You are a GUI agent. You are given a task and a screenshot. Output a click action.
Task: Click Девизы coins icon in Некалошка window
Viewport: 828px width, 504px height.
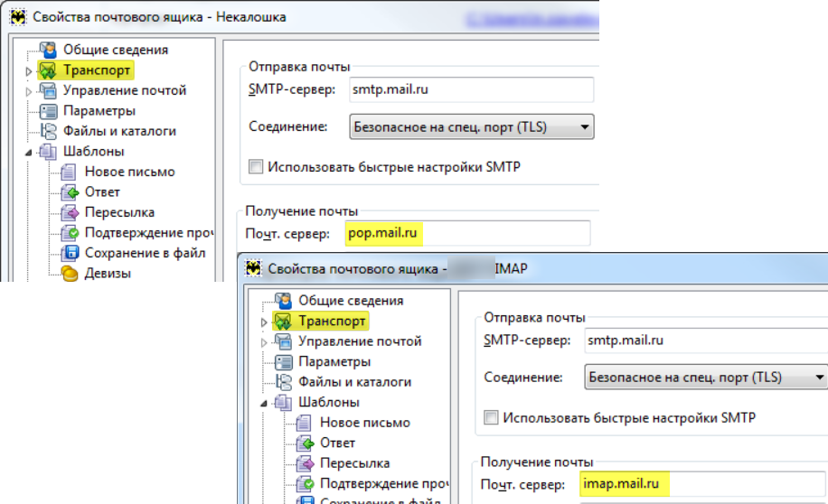click(x=70, y=274)
